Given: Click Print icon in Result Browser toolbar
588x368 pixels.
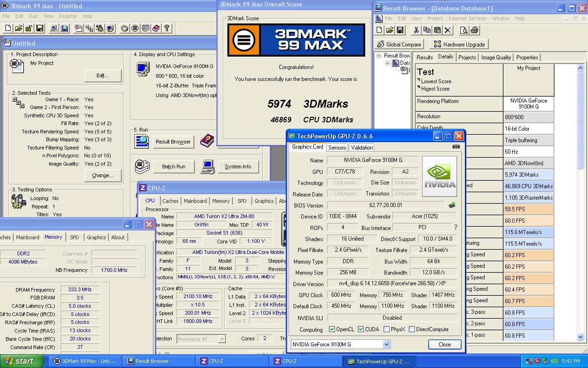Looking at the screenshot, I should pyautogui.click(x=475, y=30).
